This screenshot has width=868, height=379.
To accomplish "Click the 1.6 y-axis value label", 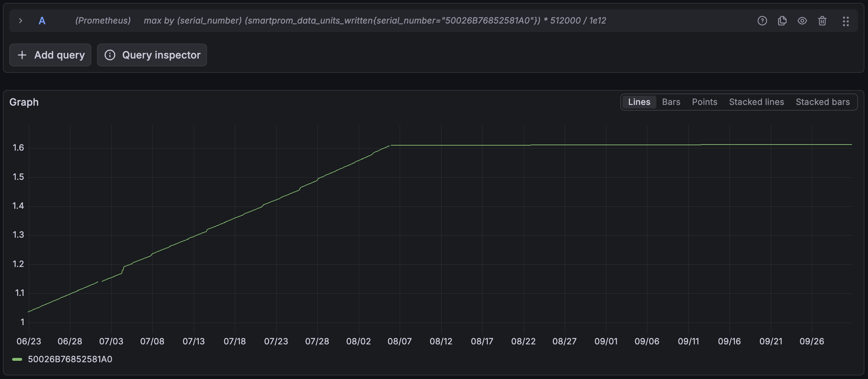I will (19, 148).
